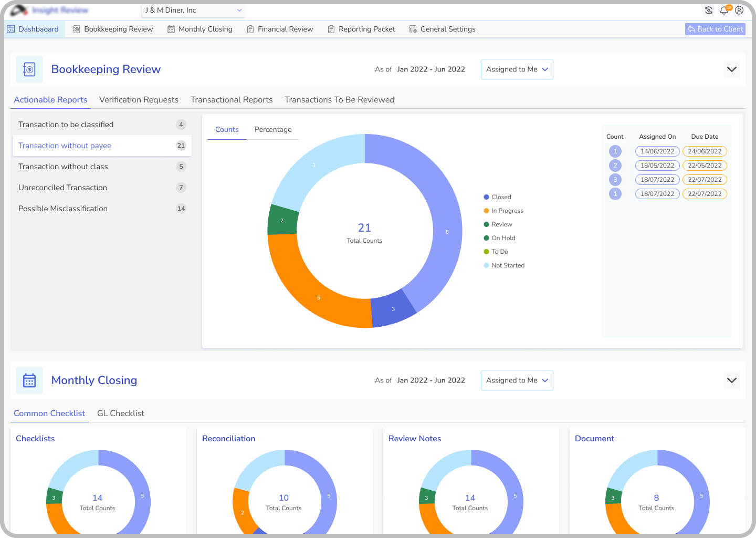Click the Bookkeeping Review section ledger icon

pyautogui.click(x=29, y=69)
